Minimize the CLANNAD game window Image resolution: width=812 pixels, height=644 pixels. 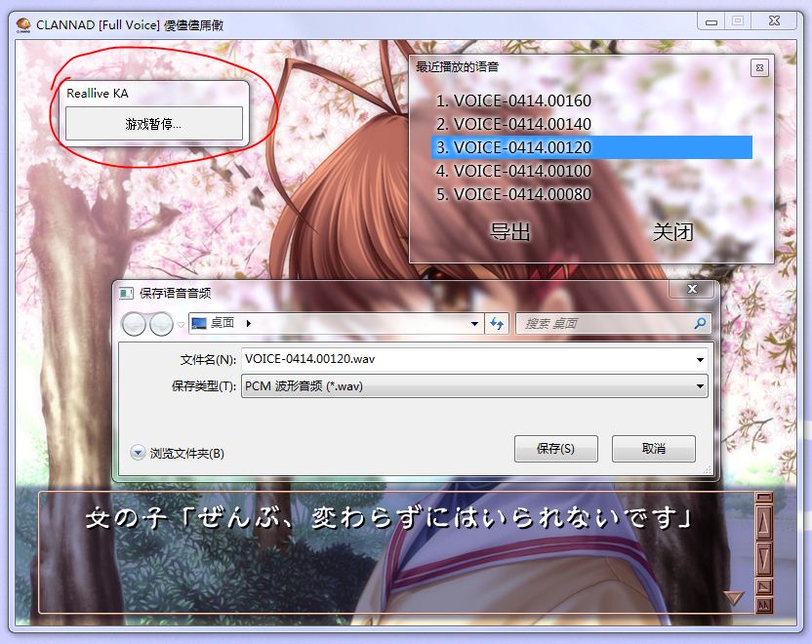711,21
